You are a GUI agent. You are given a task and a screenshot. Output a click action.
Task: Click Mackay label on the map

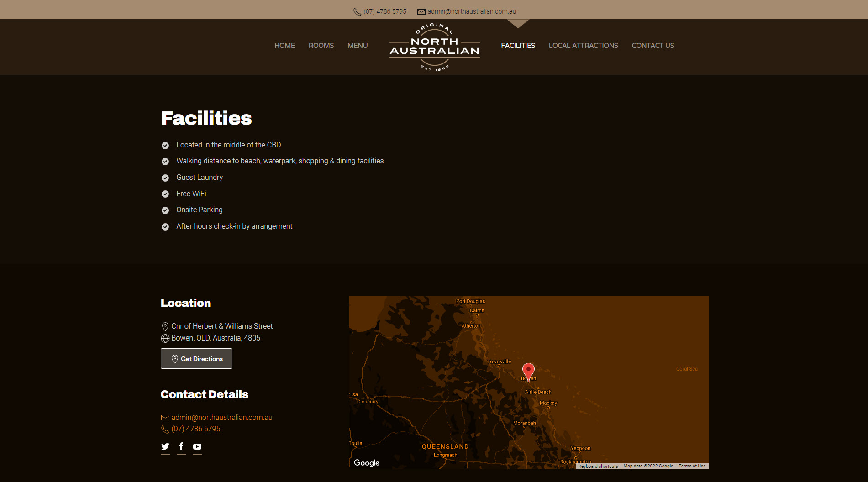(548, 403)
